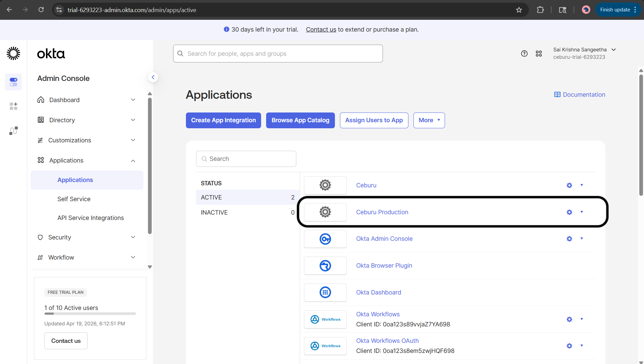Expand the Security menu section
Screen dimensions: 644x364
133,237
